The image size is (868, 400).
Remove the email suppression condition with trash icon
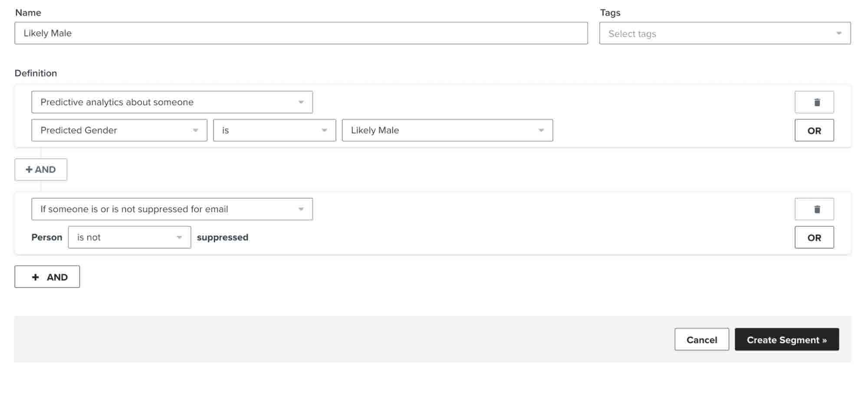(814, 209)
